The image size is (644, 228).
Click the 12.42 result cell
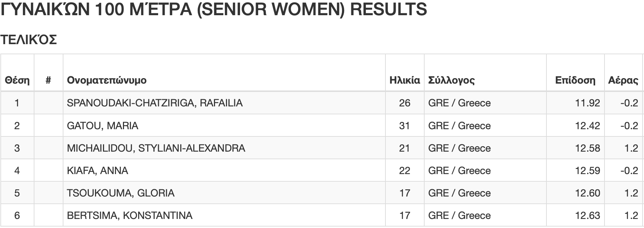(x=588, y=126)
